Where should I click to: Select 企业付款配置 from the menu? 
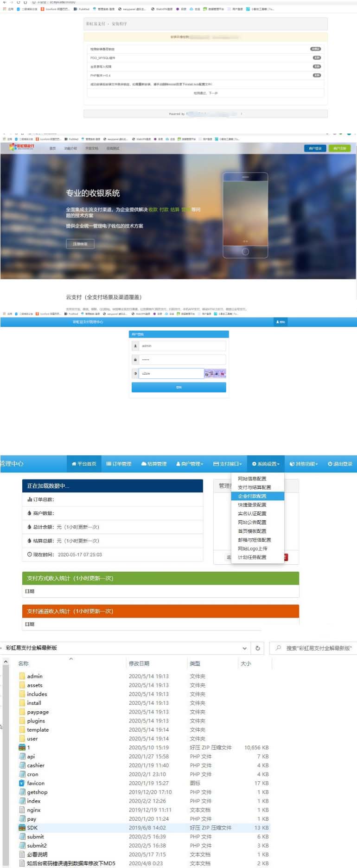click(252, 496)
